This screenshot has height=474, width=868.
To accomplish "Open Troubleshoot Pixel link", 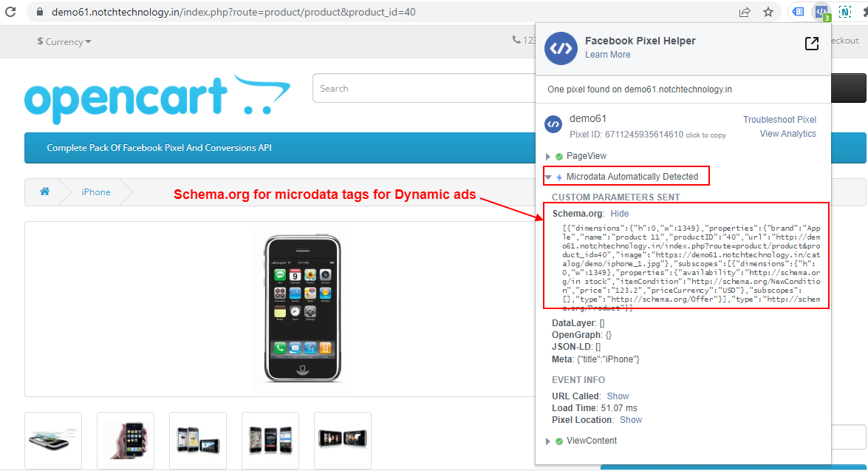I will point(779,120).
